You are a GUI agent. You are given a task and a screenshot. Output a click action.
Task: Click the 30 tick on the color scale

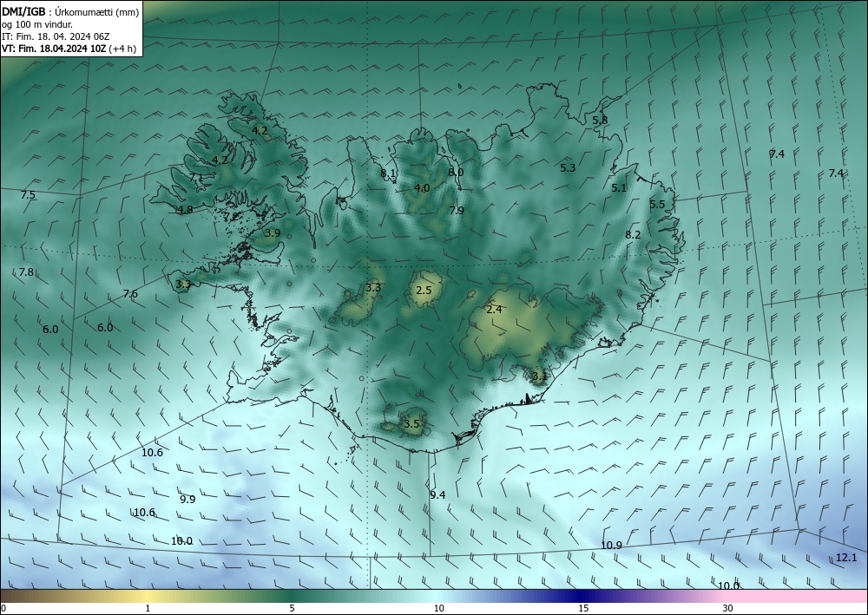(x=728, y=608)
